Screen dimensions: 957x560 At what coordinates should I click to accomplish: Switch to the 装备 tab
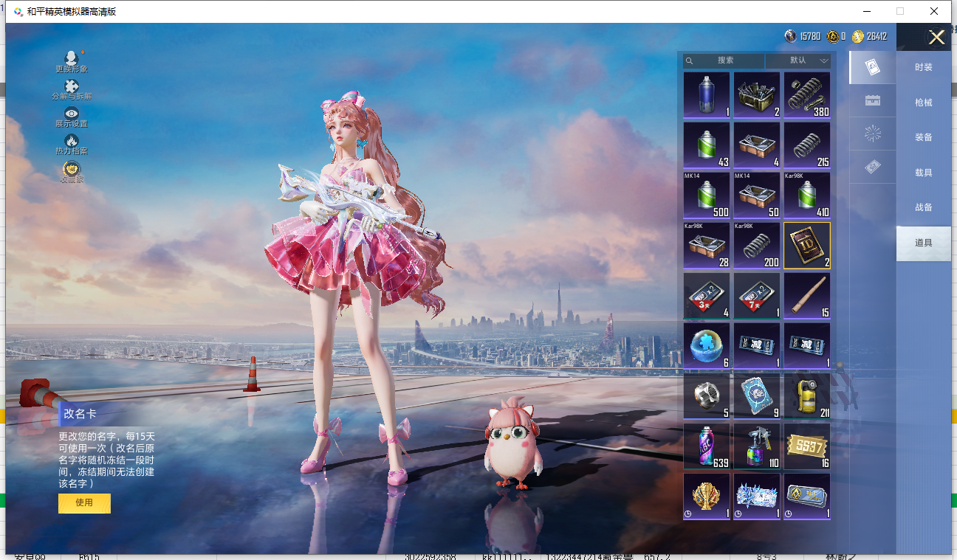(x=923, y=137)
